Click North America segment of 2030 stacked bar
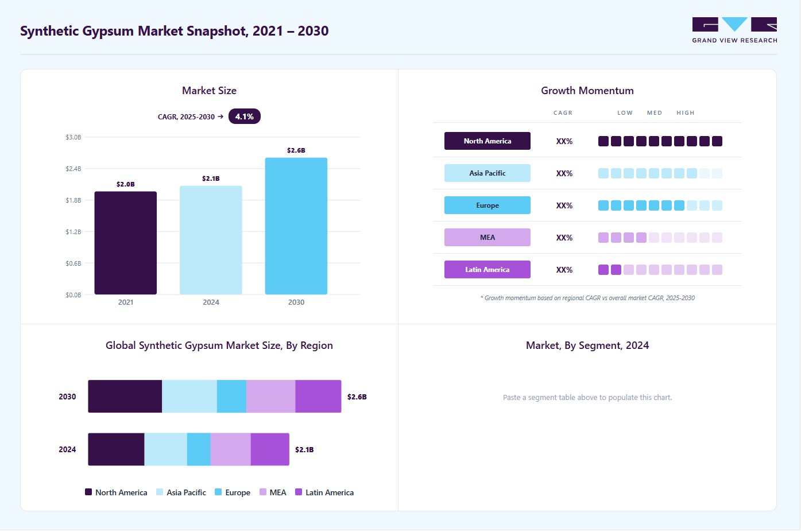 click(x=125, y=397)
